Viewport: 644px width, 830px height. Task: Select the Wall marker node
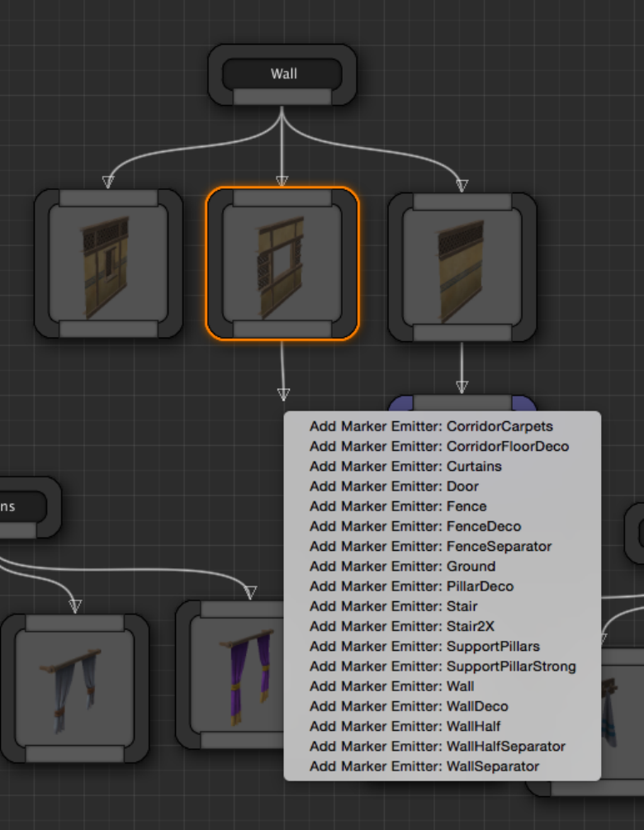coord(282,74)
